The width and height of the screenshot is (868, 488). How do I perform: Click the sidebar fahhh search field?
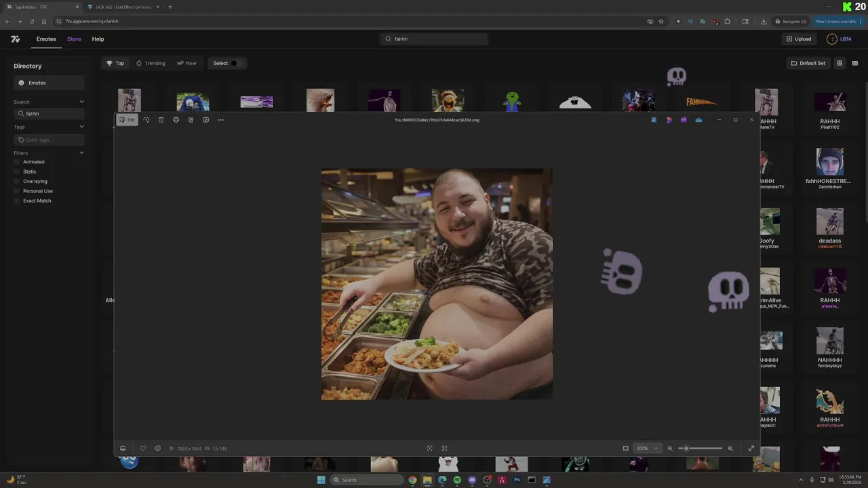49,114
